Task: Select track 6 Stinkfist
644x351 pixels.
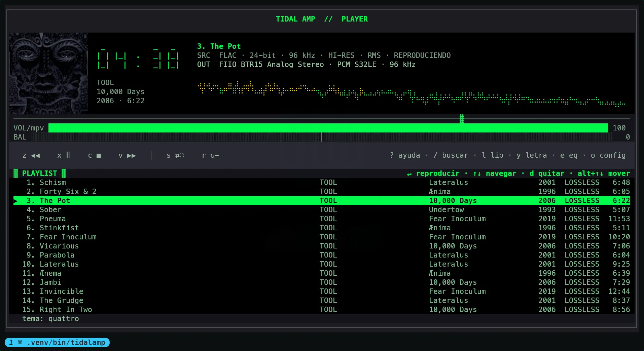Action: point(322,228)
